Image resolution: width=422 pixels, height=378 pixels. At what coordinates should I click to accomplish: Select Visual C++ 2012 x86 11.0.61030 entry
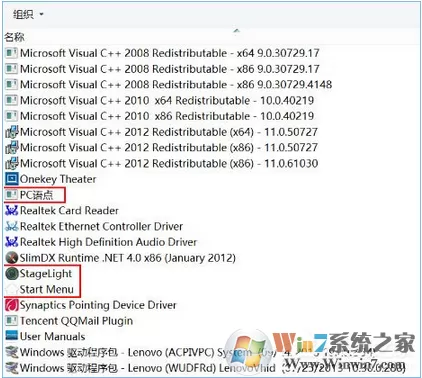point(162,163)
